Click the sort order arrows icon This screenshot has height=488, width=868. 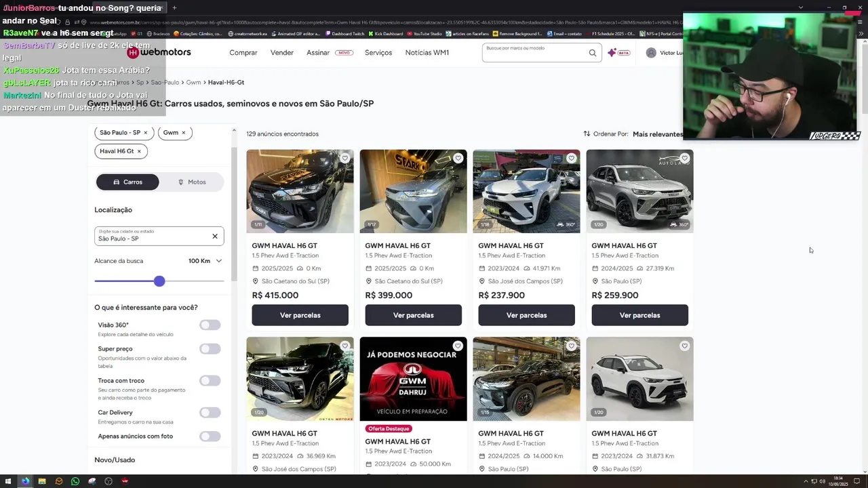[x=587, y=134]
